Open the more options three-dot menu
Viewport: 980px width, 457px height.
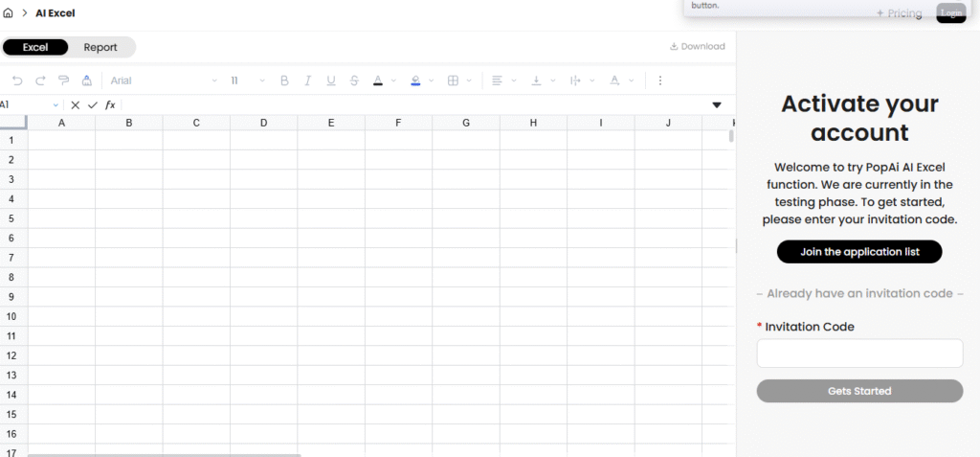[659, 80]
